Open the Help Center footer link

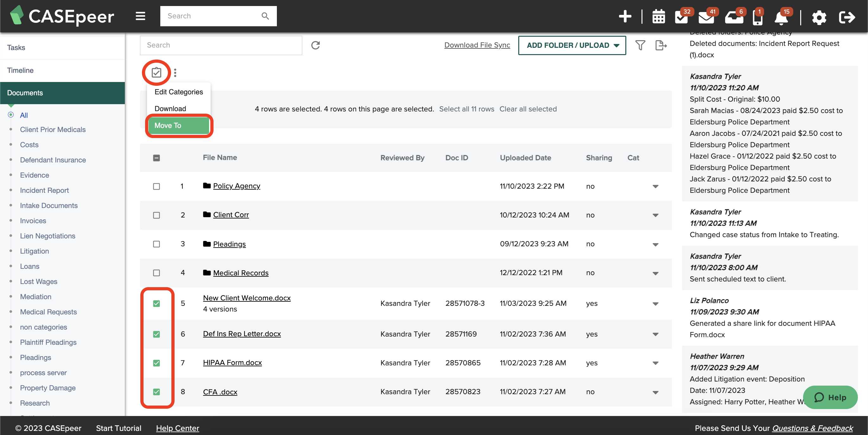click(x=178, y=428)
